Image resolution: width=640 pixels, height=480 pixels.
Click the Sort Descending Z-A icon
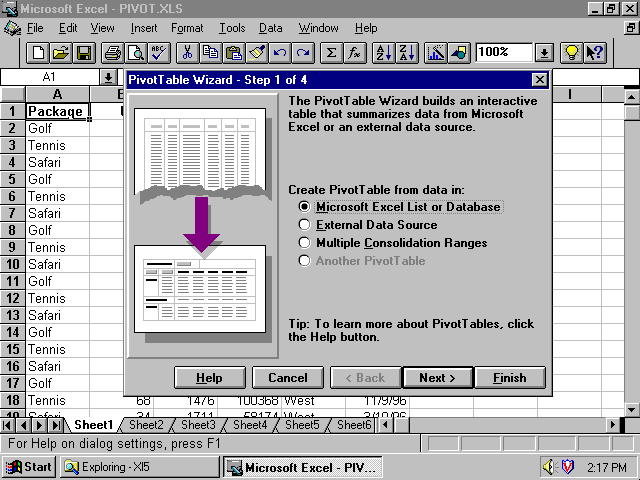407,53
